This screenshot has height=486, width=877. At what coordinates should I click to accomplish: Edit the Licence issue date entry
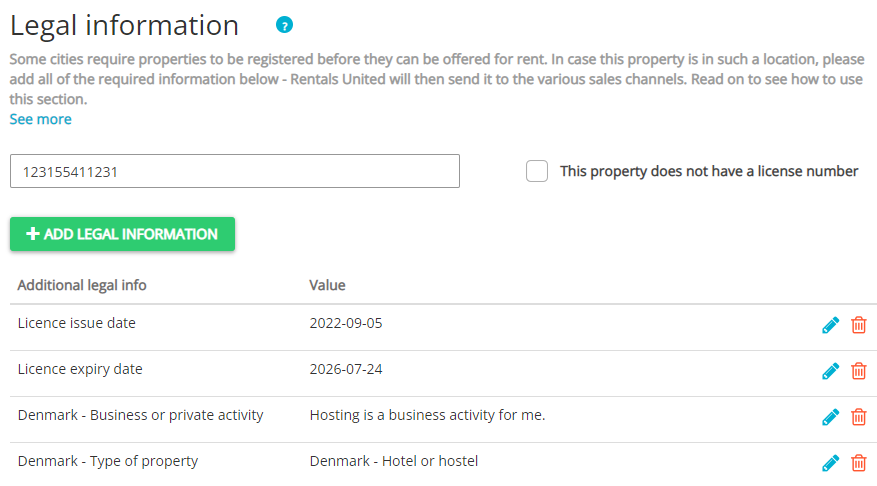830,325
